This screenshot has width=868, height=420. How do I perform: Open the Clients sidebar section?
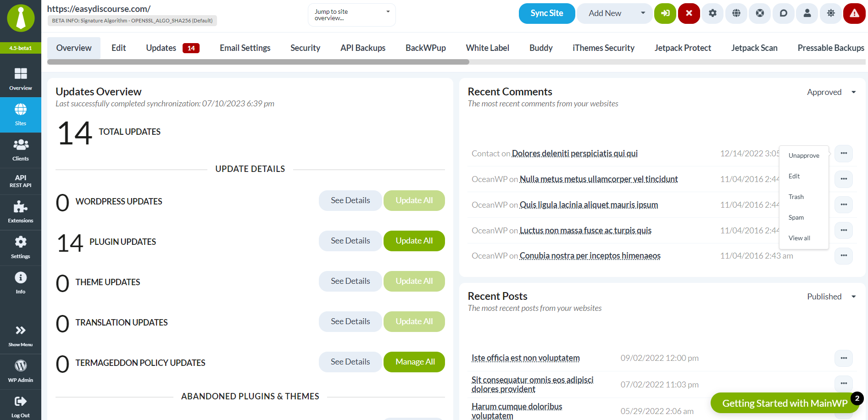click(21, 150)
